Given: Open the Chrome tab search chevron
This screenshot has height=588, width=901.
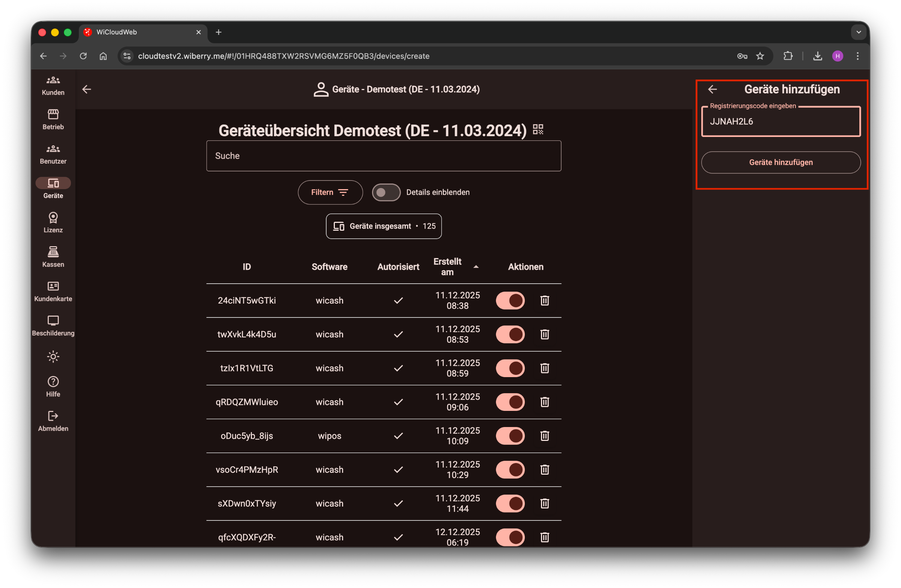Looking at the screenshot, I should [x=858, y=32].
